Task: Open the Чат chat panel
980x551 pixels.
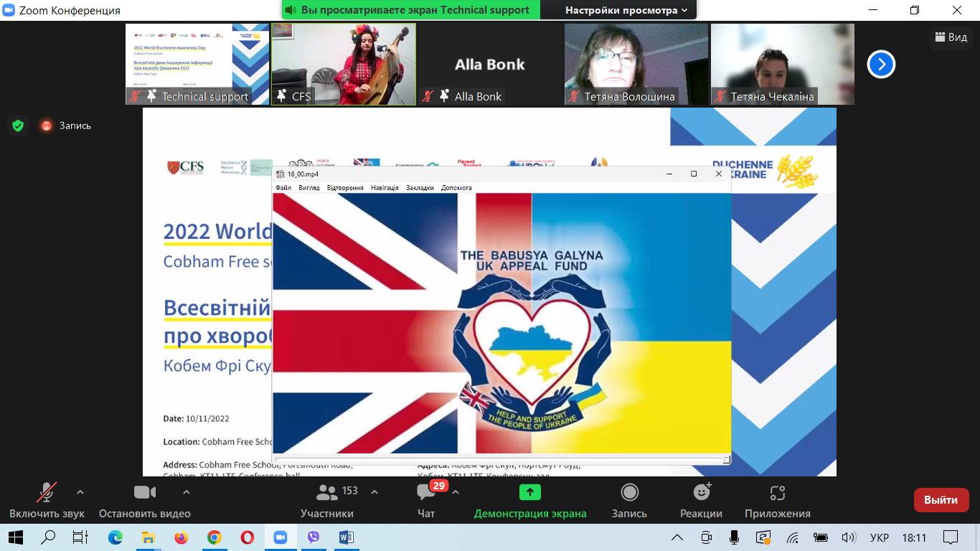Action: pyautogui.click(x=426, y=501)
